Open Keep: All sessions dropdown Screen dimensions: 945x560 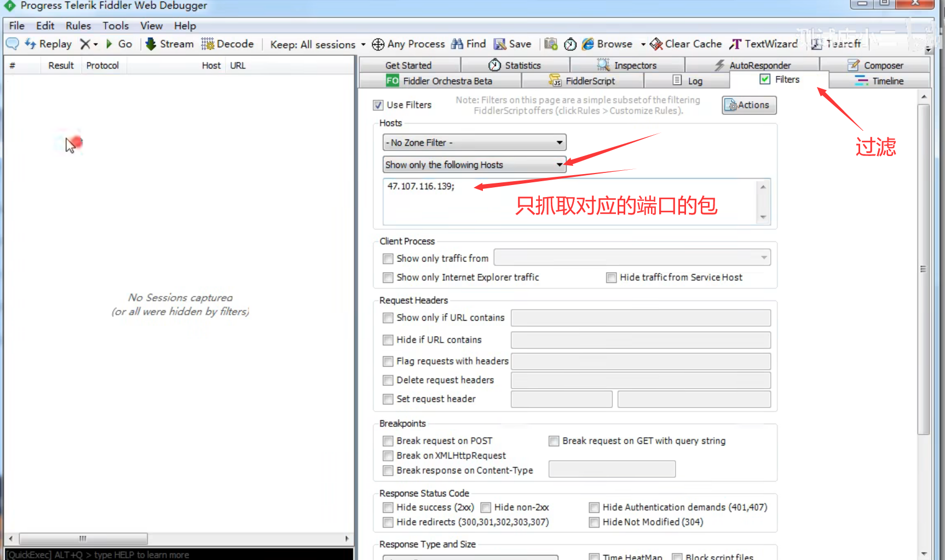pyautogui.click(x=318, y=44)
